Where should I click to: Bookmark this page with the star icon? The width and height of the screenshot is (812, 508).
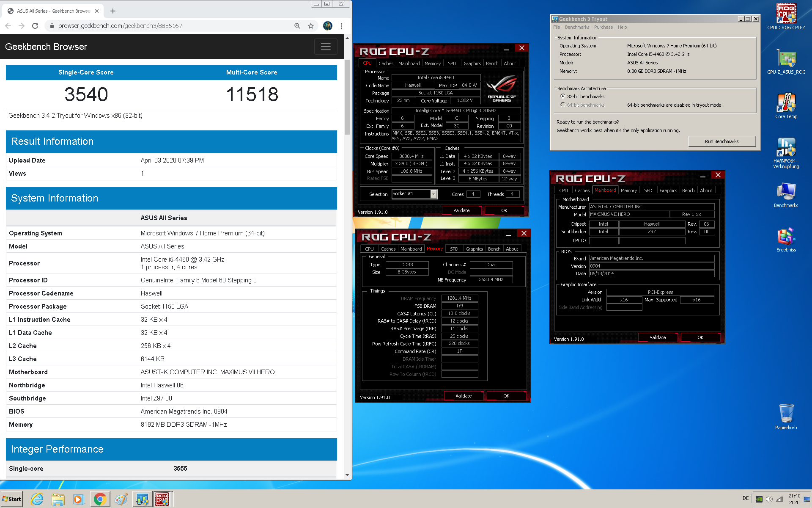tap(311, 26)
